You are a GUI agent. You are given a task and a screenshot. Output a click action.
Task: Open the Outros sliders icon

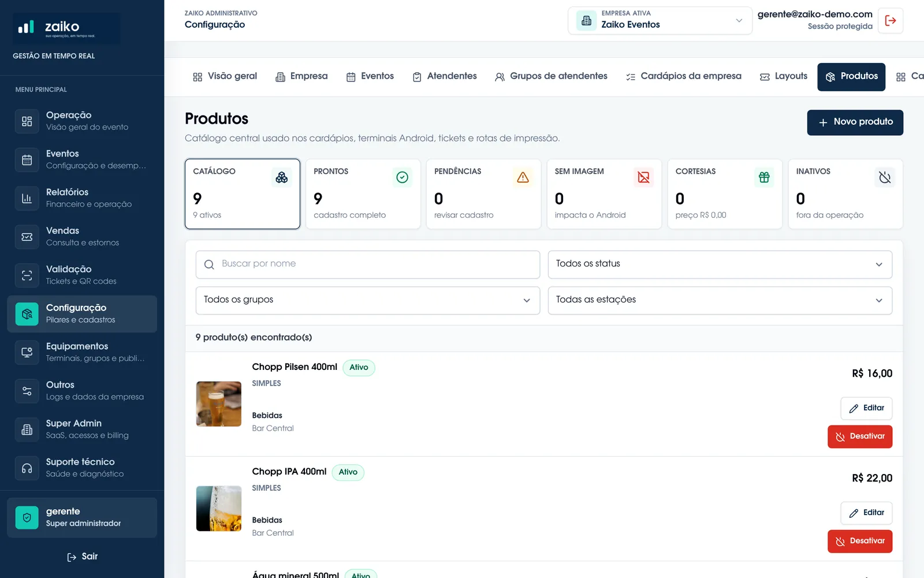click(27, 391)
